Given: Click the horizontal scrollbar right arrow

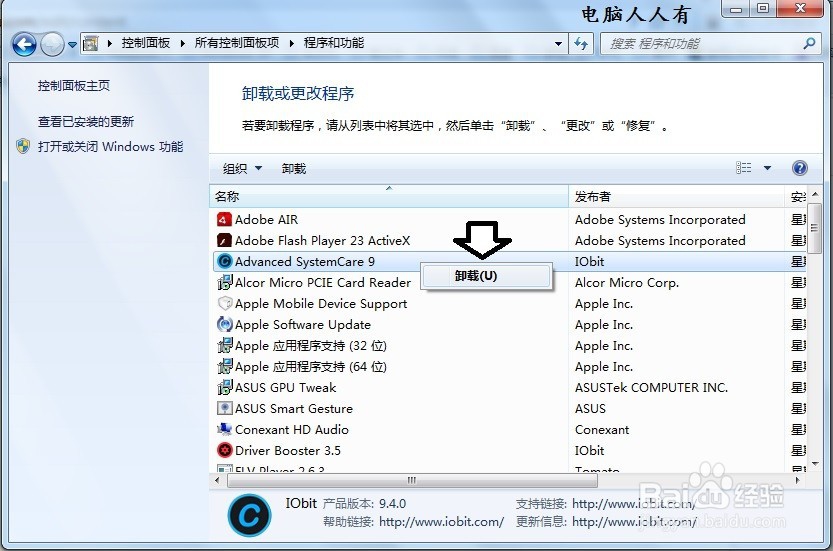Looking at the screenshot, I should [x=797, y=480].
